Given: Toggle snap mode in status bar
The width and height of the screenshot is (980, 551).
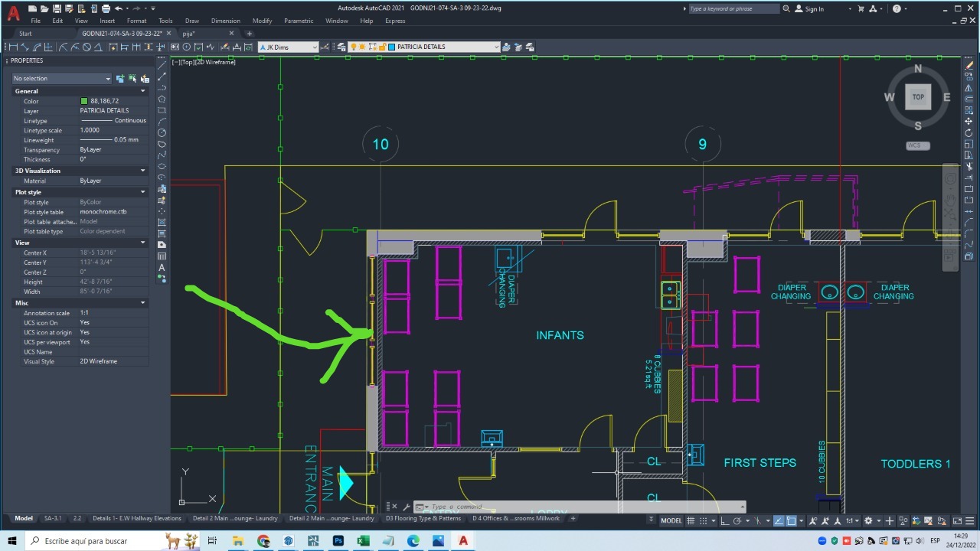Looking at the screenshot, I should tap(704, 520).
